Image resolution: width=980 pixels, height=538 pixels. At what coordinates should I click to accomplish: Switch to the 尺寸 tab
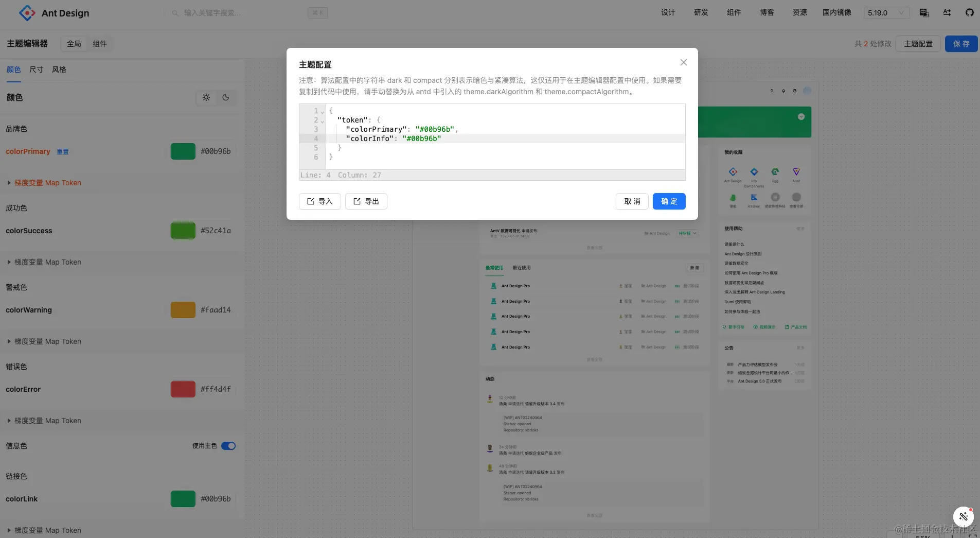(x=37, y=70)
